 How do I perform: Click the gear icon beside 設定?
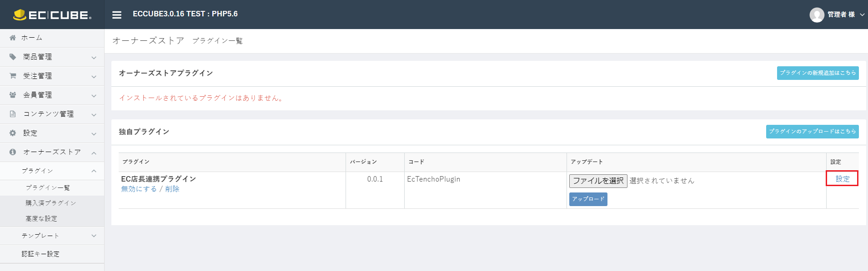(13, 133)
